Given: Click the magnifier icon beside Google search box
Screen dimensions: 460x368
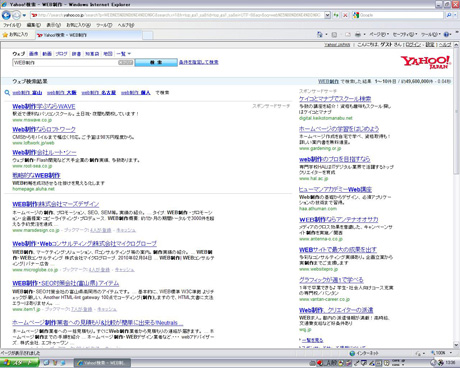Looking at the screenshot, I should pyautogui.click(x=449, y=15).
